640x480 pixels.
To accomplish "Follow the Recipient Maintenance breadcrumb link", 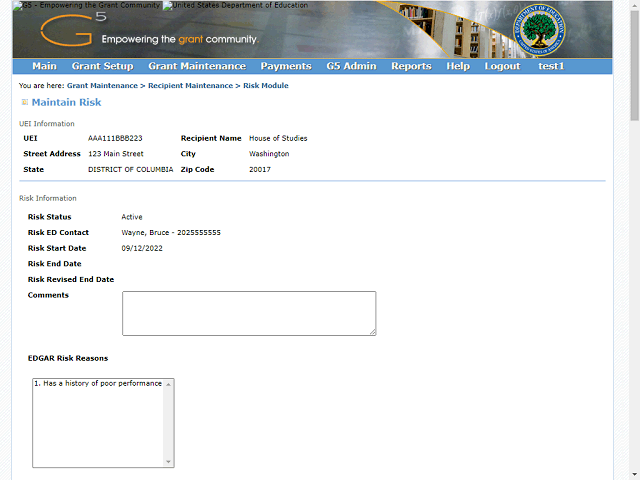I will (190, 86).
